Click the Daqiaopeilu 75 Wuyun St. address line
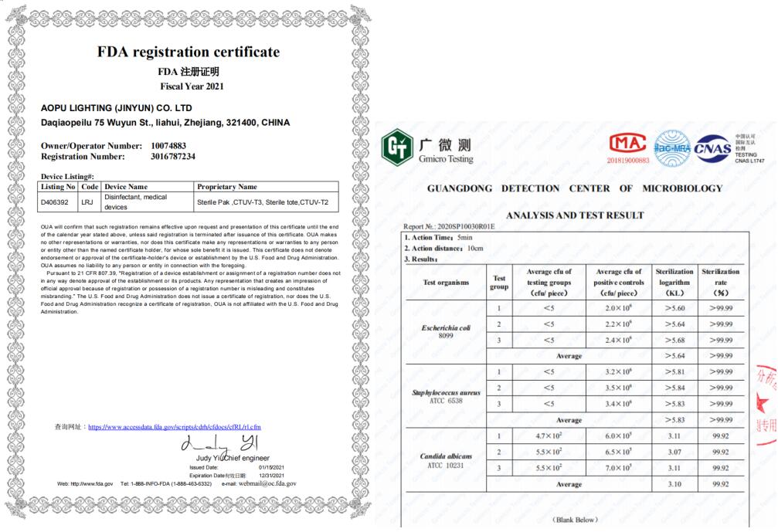Viewport: 778px width, 532px height. [165, 123]
